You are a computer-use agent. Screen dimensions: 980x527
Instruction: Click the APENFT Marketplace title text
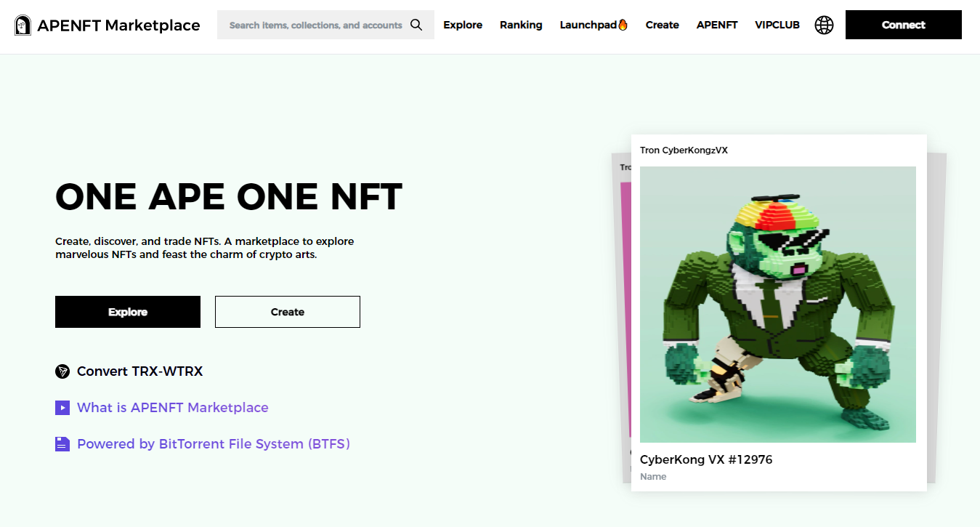click(x=118, y=25)
